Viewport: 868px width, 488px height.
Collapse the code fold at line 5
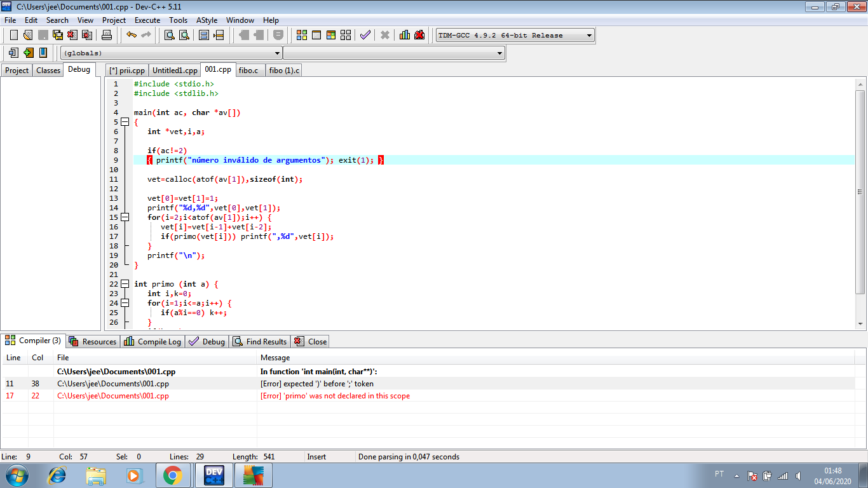click(x=125, y=122)
